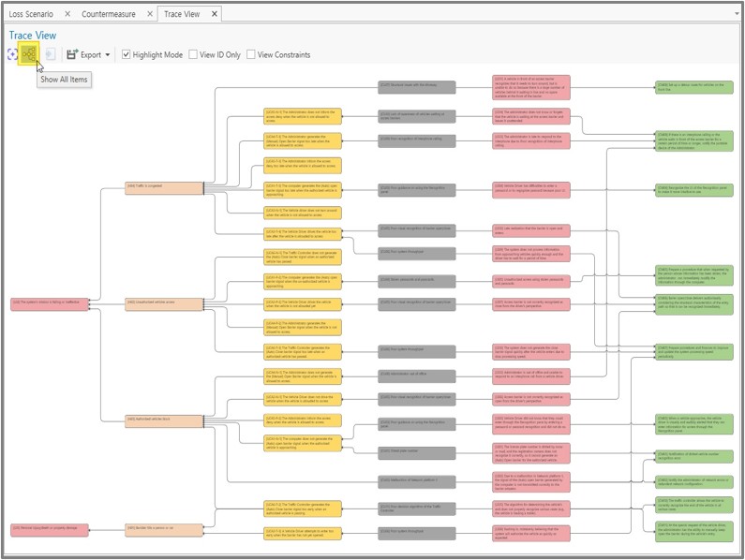Close the Trace View tab

tap(214, 14)
